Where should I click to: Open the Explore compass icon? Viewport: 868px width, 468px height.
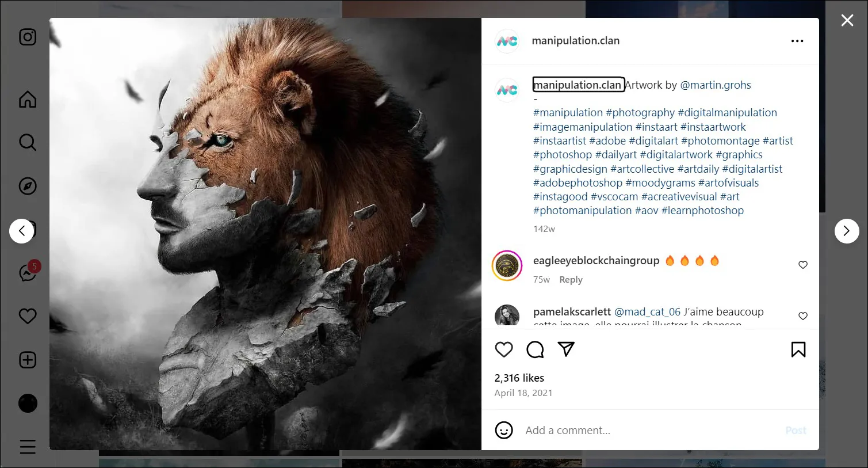(27, 186)
